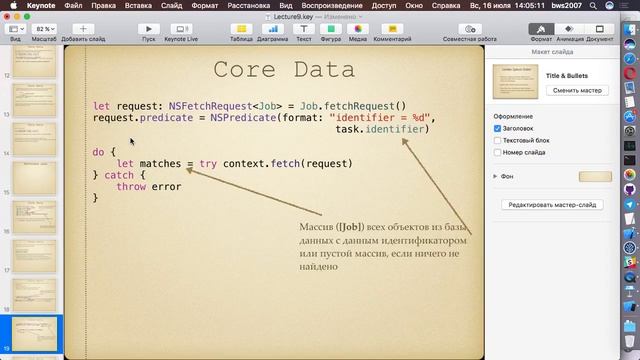Open the Файл menu
The width and height of the screenshot is (640, 360).
click(x=73, y=6)
